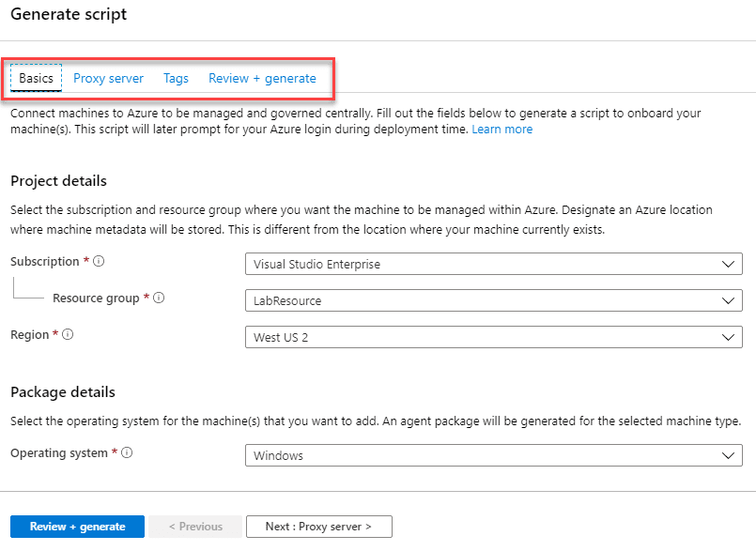
Task: Click the Subscription dropdown chevron arrow
Action: (x=730, y=265)
